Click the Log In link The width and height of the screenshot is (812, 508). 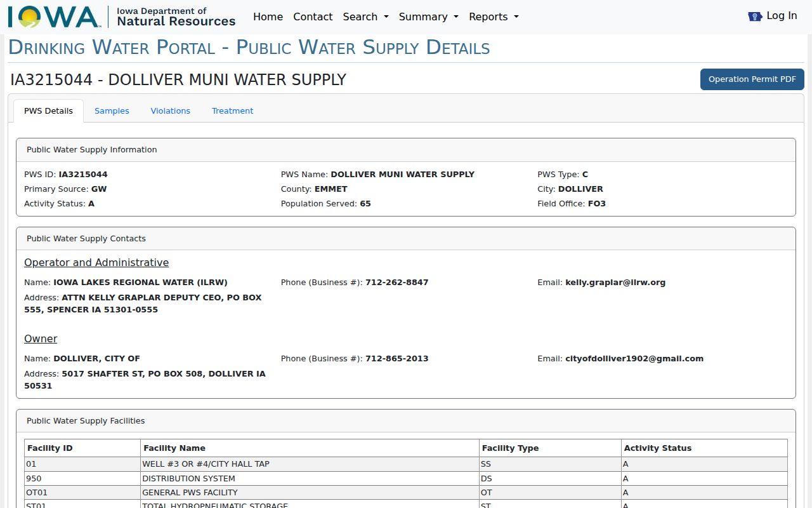pos(782,16)
